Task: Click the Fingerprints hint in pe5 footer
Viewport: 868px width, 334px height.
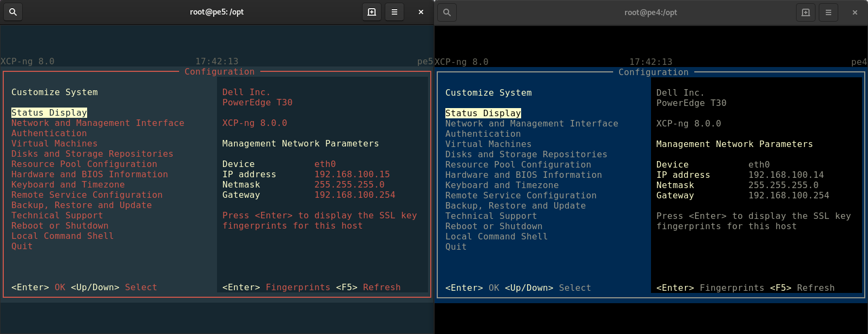Action: coord(298,287)
